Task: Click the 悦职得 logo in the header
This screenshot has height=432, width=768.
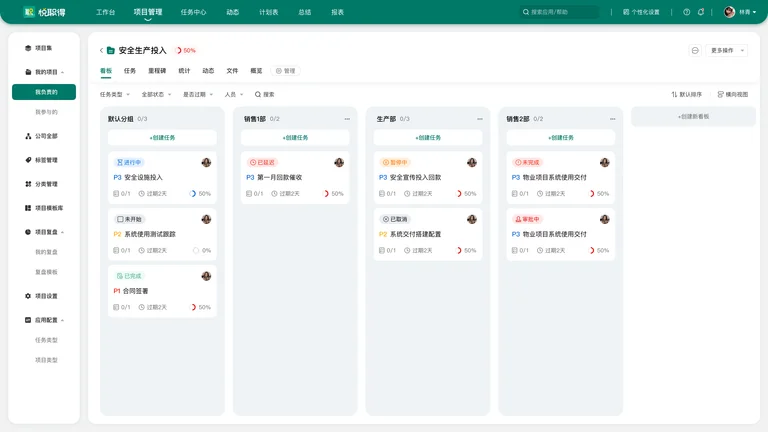Action: tap(45, 12)
